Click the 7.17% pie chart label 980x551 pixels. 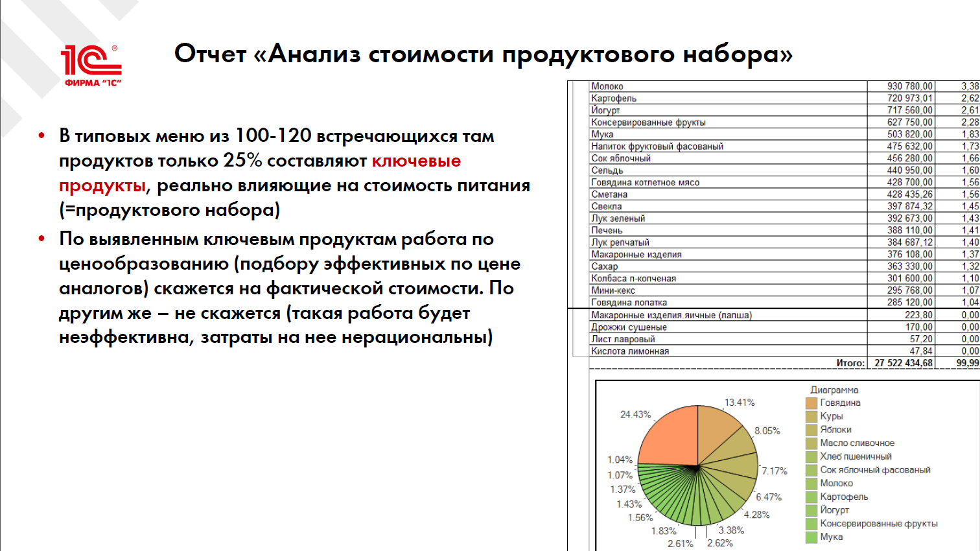(775, 471)
